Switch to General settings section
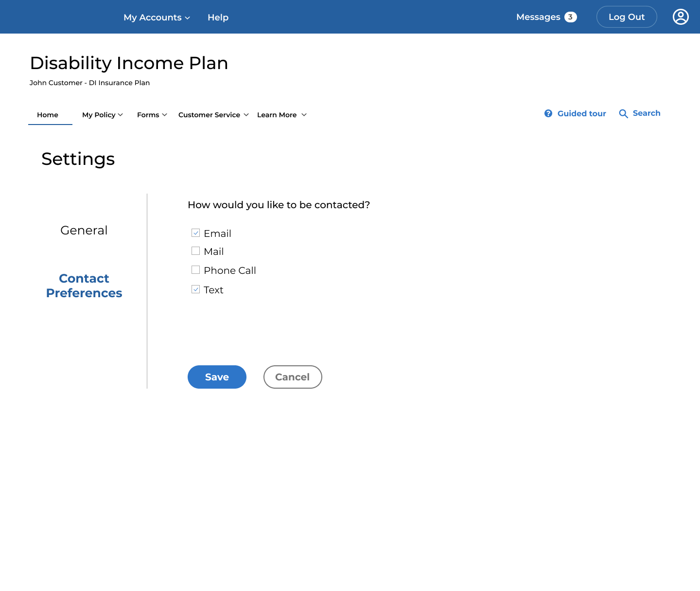This screenshot has height=591, width=700. click(x=84, y=230)
